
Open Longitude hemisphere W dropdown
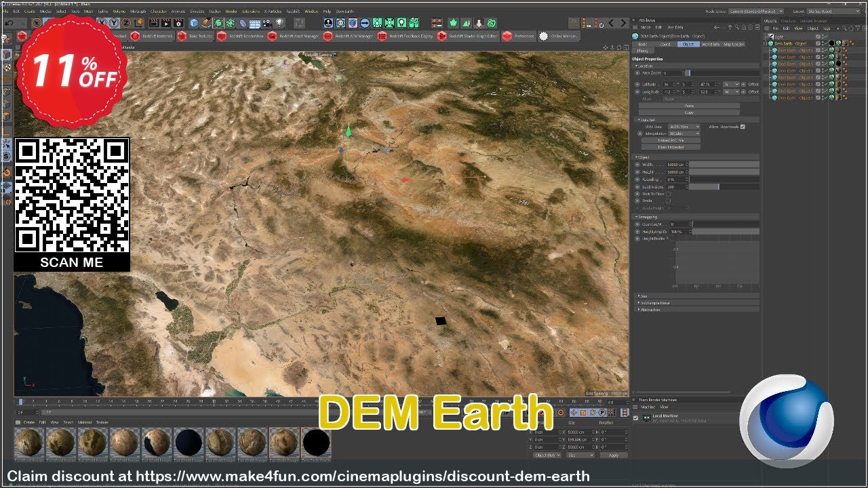click(x=731, y=91)
